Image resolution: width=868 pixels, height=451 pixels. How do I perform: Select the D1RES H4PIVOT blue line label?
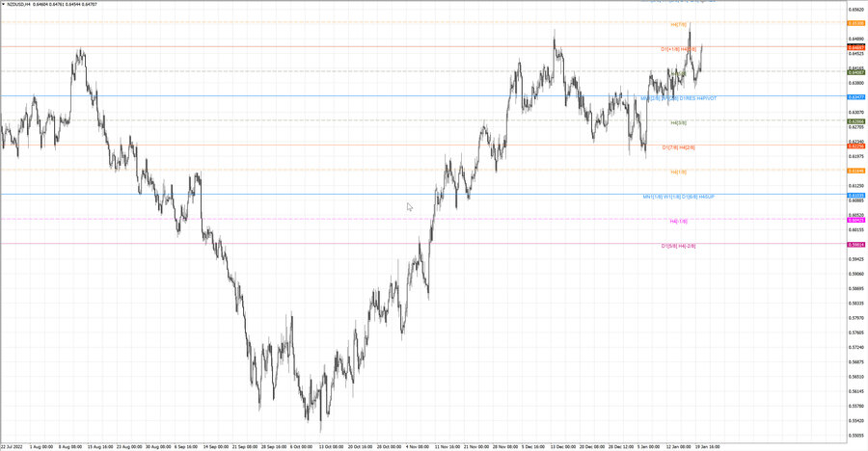pos(697,98)
